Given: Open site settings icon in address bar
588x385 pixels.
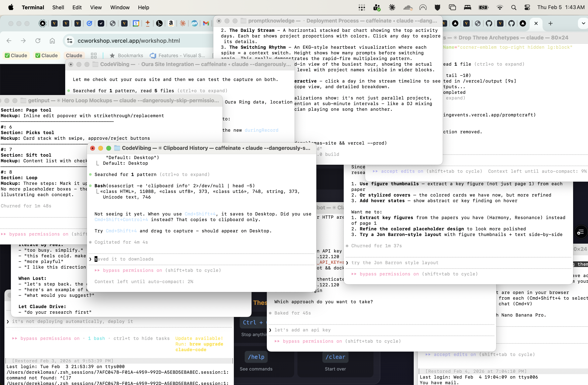Looking at the screenshot, I should (x=70, y=41).
